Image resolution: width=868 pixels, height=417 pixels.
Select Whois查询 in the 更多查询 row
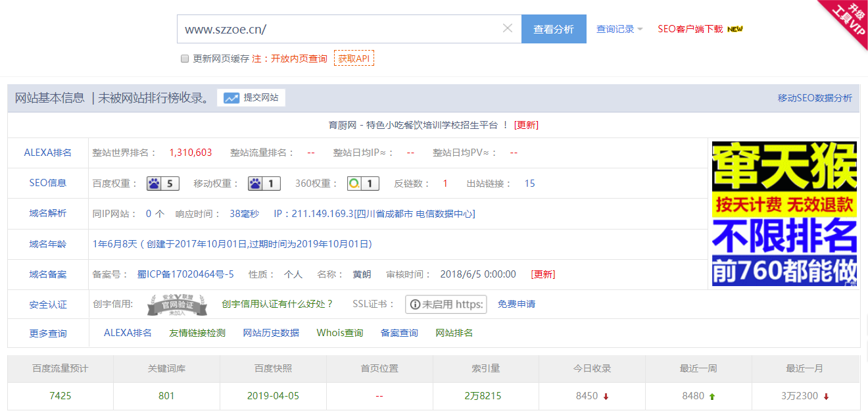pyautogui.click(x=341, y=332)
